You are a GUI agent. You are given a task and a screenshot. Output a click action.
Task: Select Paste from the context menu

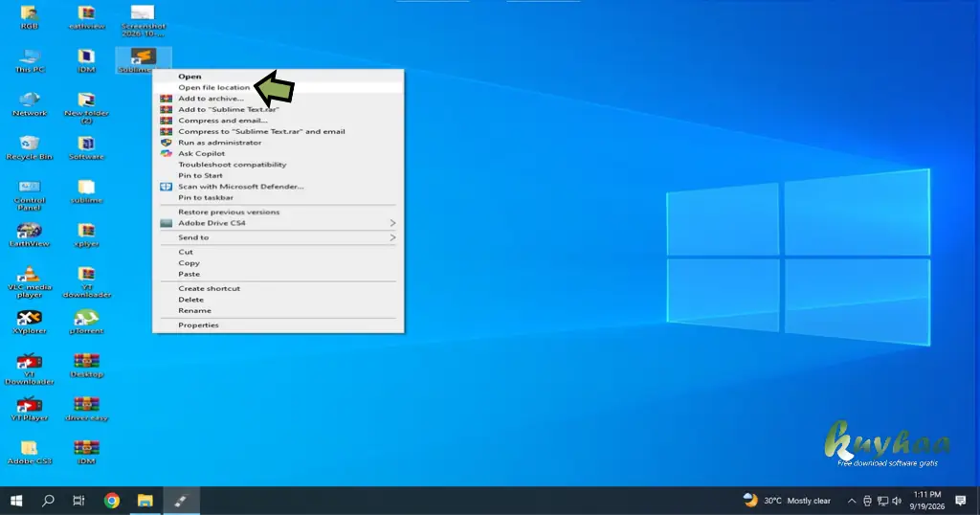[278, 274]
